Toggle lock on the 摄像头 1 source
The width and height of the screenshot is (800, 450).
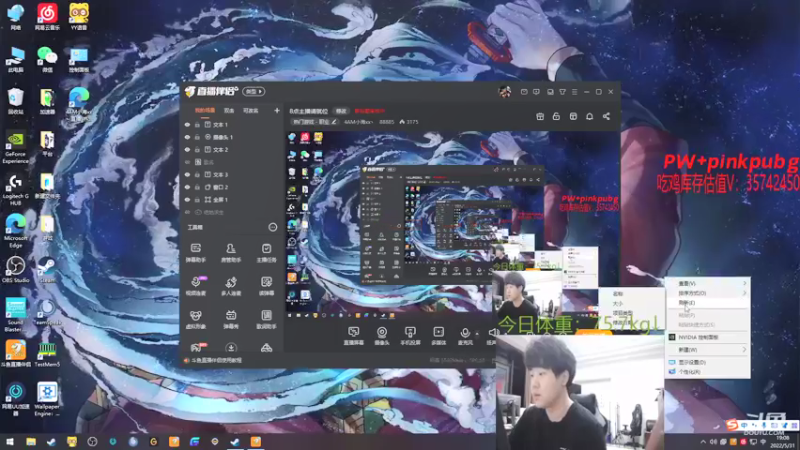(x=197, y=137)
